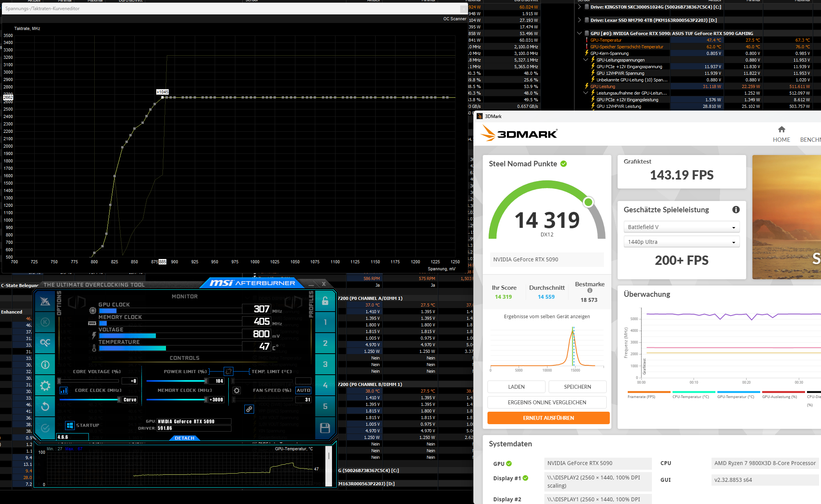Adjust the Memory Clock slider handle
Image resolution: width=821 pixels, height=504 pixels.
tap(206, 400)
